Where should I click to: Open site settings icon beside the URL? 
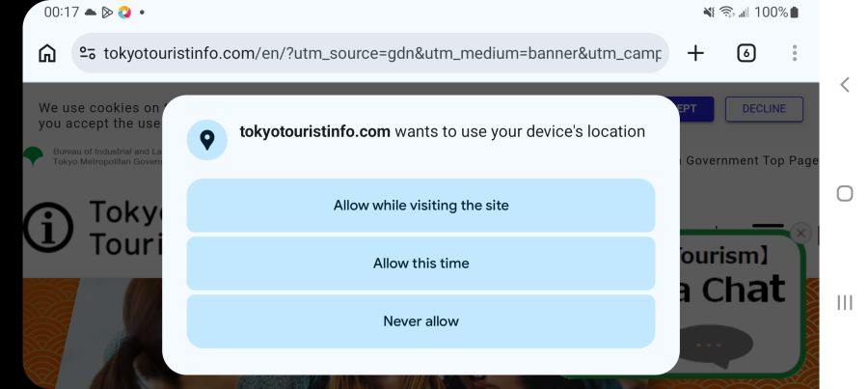tap(88, 53)
